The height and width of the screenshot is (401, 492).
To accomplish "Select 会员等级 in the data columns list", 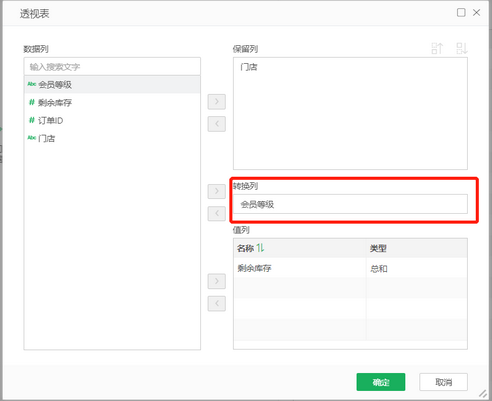I will coord(112,85).
